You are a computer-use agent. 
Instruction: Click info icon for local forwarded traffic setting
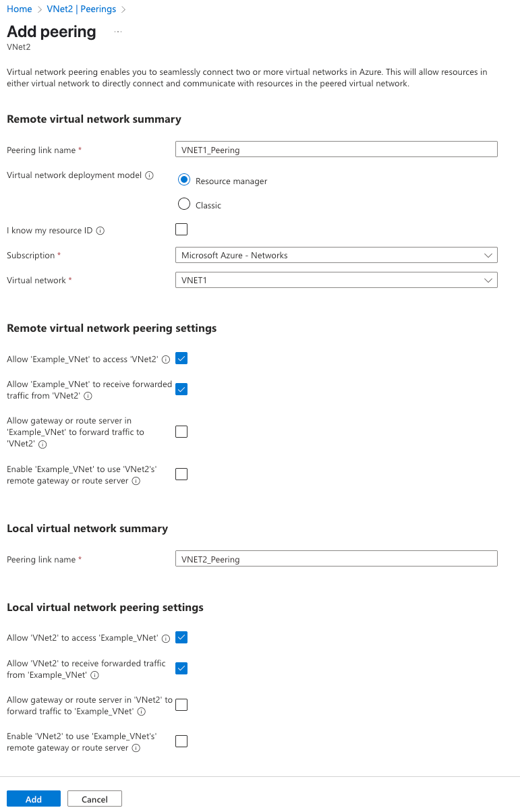[x=94, y=675]
